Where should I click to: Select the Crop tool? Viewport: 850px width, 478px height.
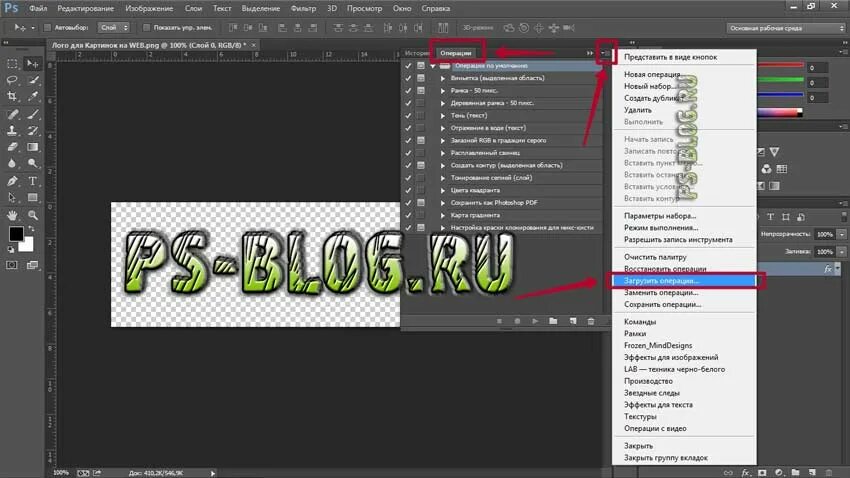point(12,96)
